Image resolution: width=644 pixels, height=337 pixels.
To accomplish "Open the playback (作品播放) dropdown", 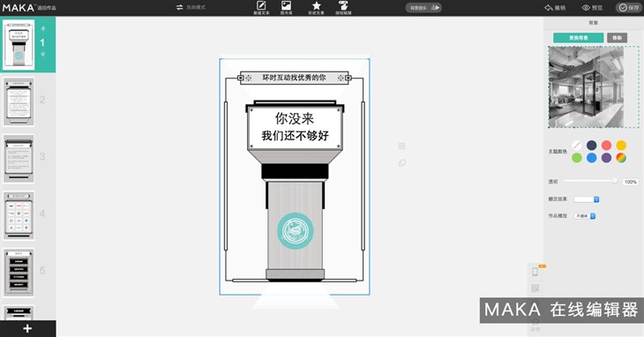I will tap(585, 216).
